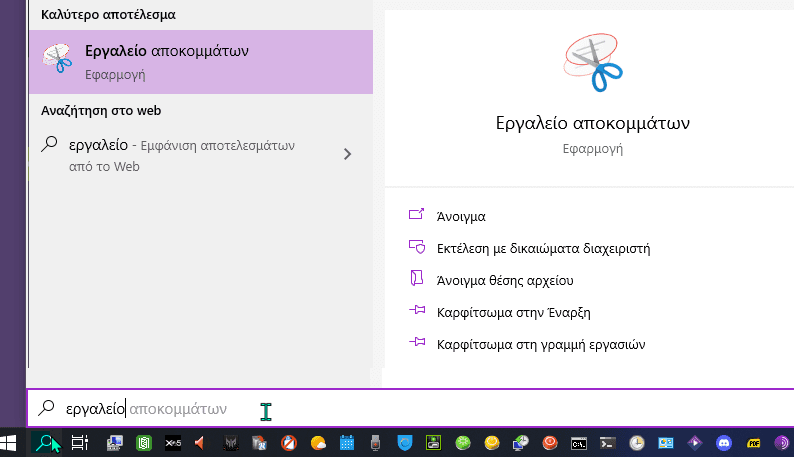Choose Εκτέλεση με δικαιώματα διαχειριστή

543,248
